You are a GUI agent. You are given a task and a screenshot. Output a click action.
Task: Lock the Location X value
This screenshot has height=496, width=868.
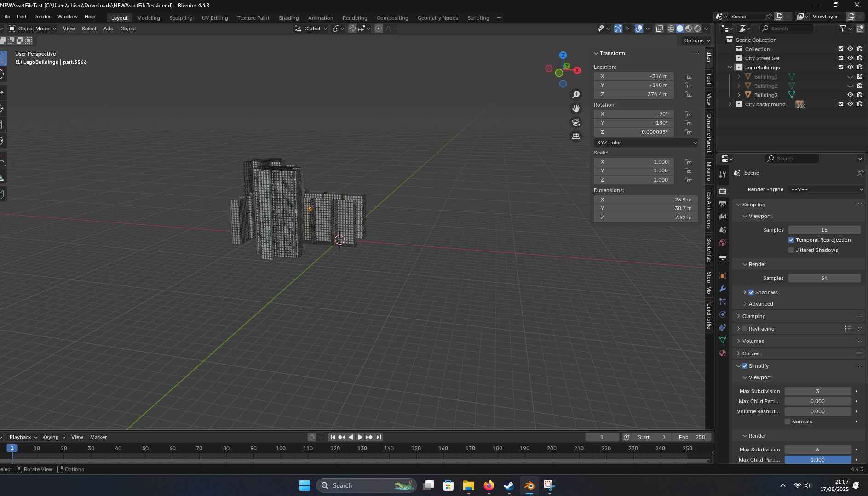(x=688, y=76)
